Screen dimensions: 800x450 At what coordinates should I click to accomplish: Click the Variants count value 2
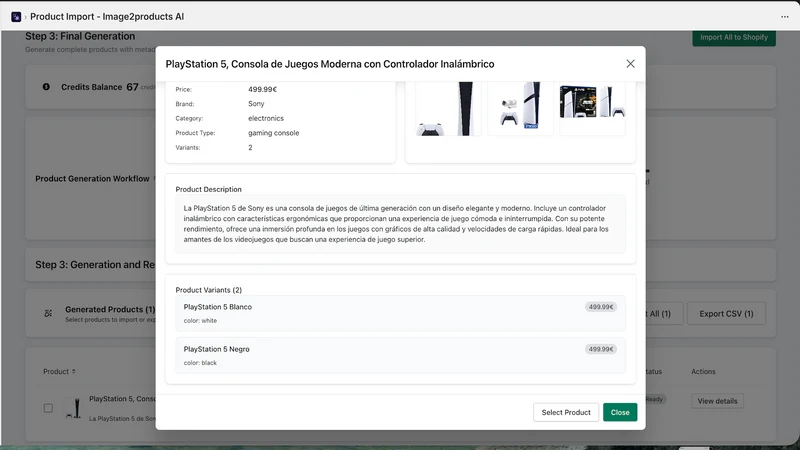point(250,147)
